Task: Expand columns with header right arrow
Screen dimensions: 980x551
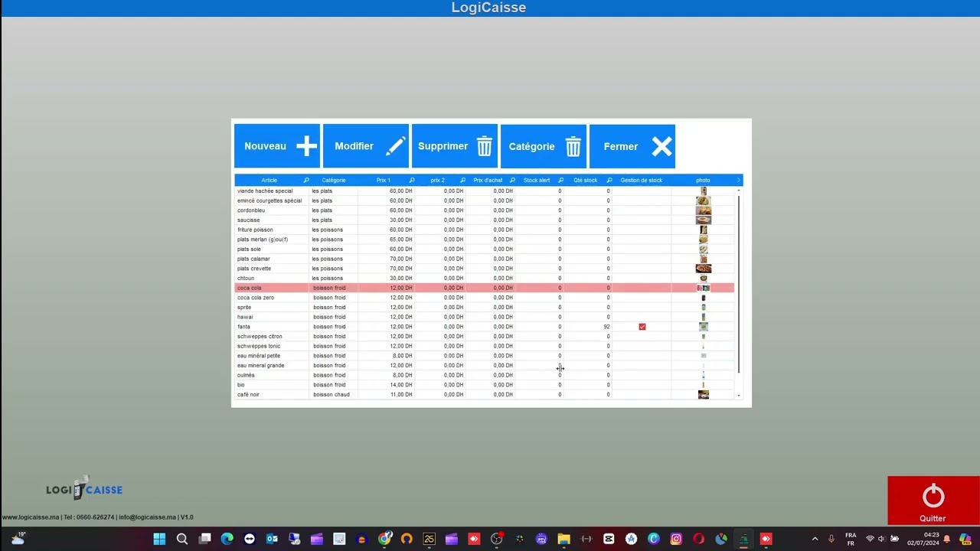Action: [x=738, y=181]
